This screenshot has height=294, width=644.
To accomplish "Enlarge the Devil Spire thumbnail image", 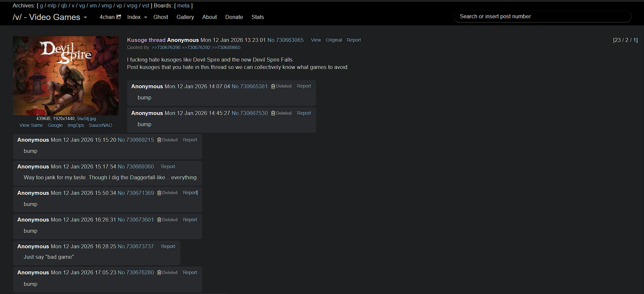I will coord(66,76).
